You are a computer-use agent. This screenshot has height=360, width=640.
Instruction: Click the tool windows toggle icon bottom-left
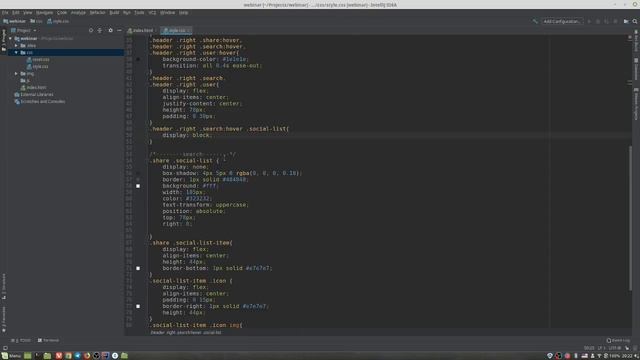[x=5, y=348]
